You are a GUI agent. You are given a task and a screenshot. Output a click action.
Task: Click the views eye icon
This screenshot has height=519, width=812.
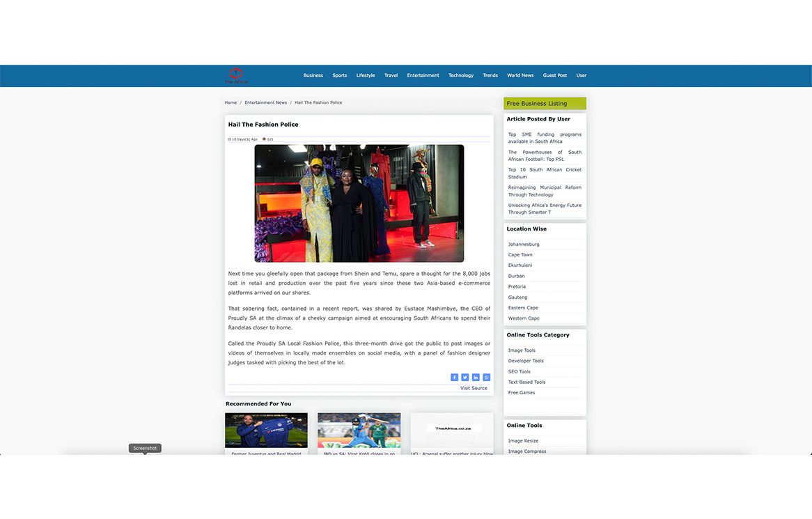coord(264,139)
